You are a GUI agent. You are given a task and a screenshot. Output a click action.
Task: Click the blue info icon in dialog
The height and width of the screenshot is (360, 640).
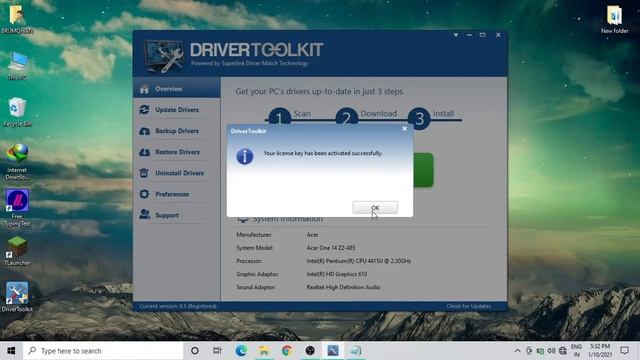pyautogui.click(x=244, y=156)
